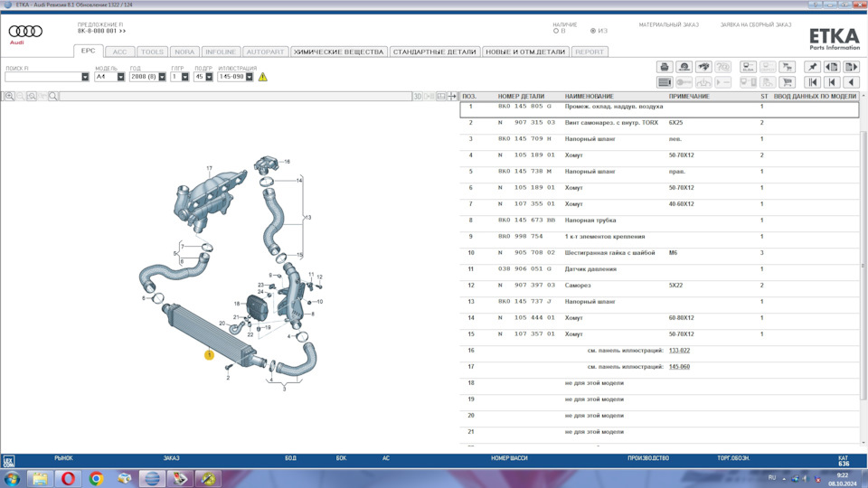The image size is (868, 488).
Task: Go to previous illustration page icon
Action: pos(832,67)
